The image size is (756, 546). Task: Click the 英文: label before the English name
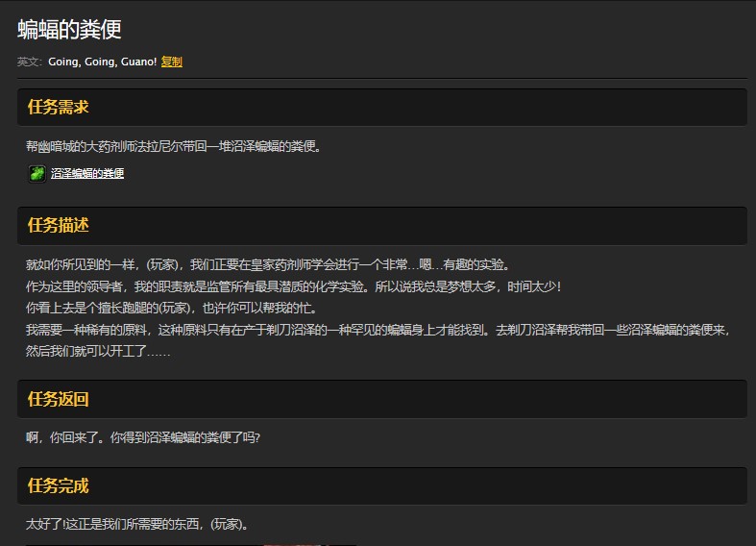(31, 62)
